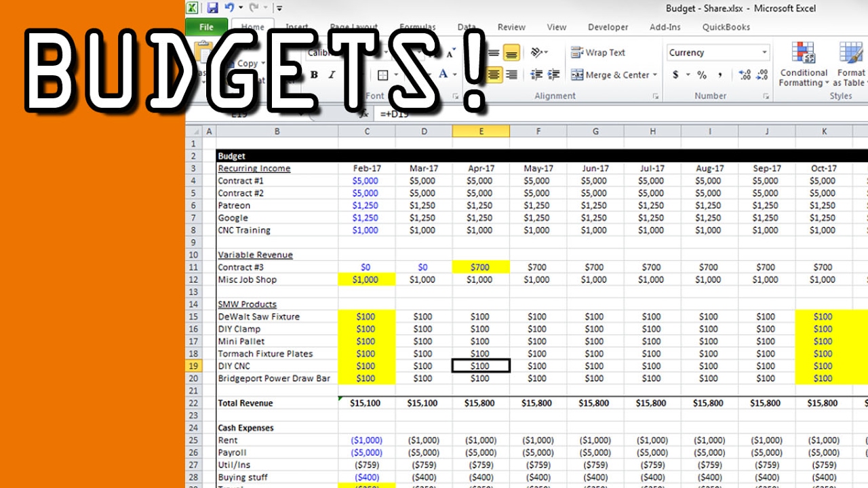Click the Excel application icon in title bar

pos(193,8)
